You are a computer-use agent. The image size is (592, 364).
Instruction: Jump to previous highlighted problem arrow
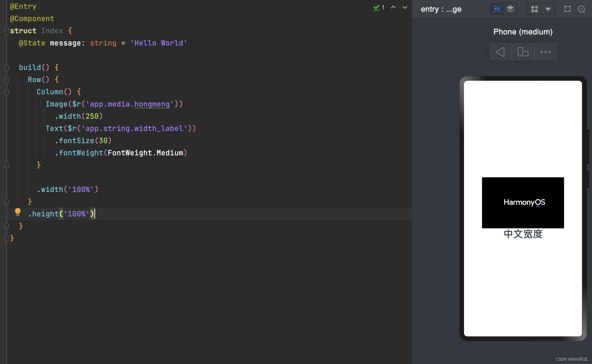[x=393, y=7]
